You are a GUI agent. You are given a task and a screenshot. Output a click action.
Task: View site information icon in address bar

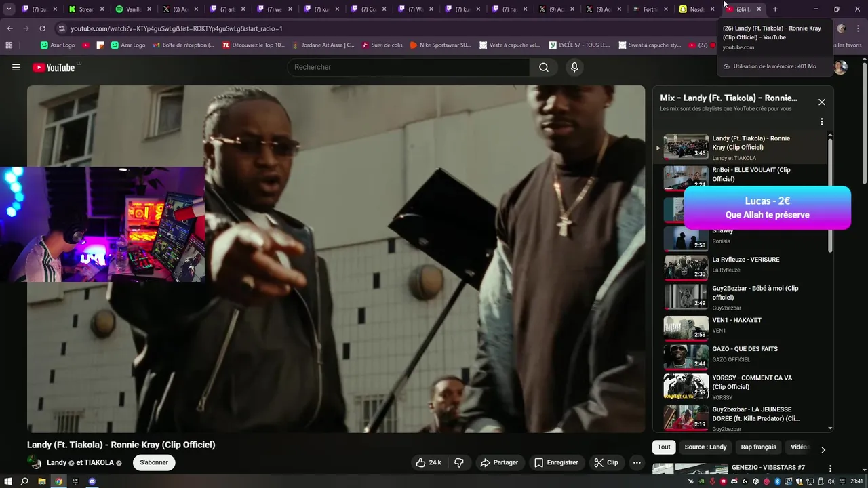pyautogui.click(x=62, y=28)
